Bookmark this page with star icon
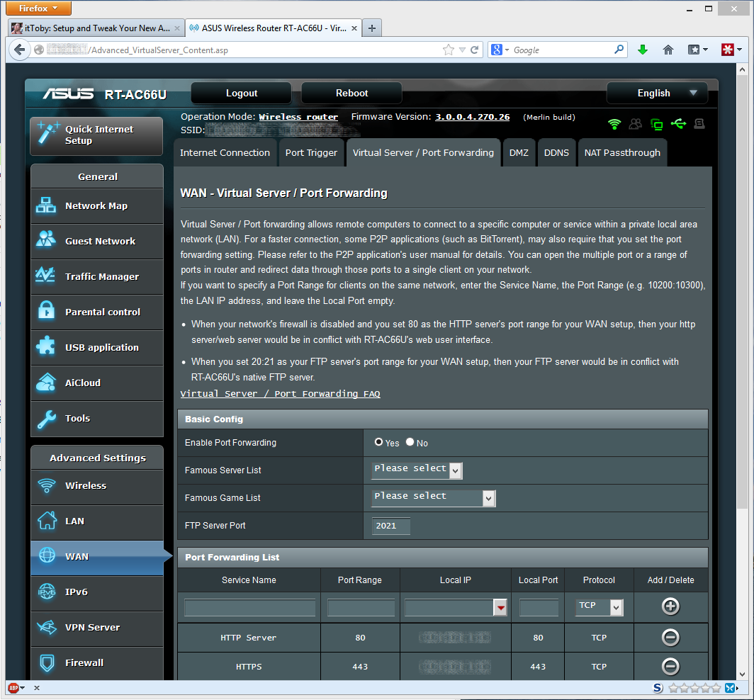Screen dimensions: 754x700 point(448,50)
